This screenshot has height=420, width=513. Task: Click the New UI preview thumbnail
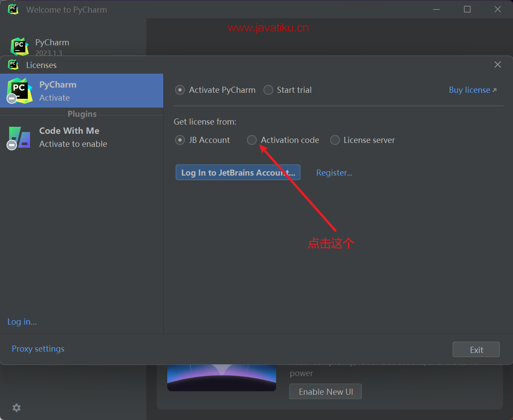pos(222,378)
